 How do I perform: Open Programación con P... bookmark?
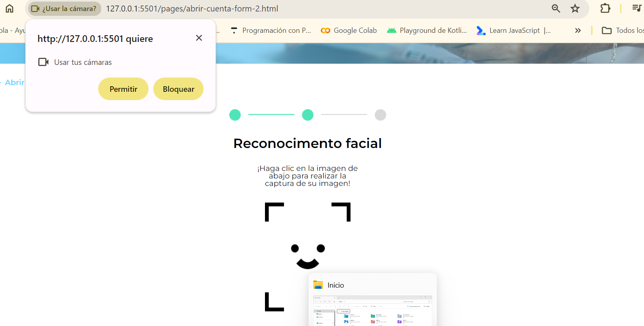pyautogui.click(x=271, y=30)
